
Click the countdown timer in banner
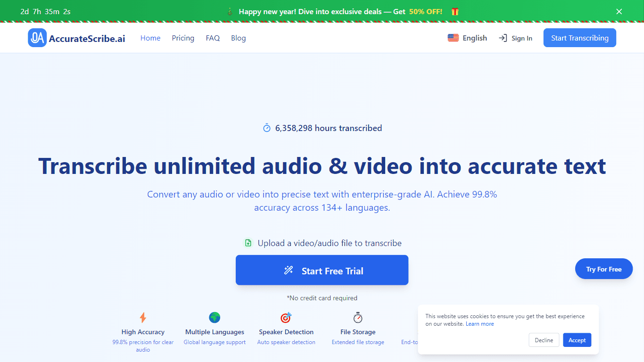pyautogui.click(x=45, y=11)
